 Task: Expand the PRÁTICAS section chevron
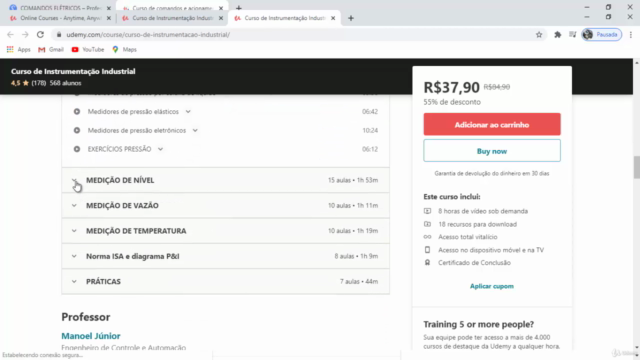click(74, 281)
